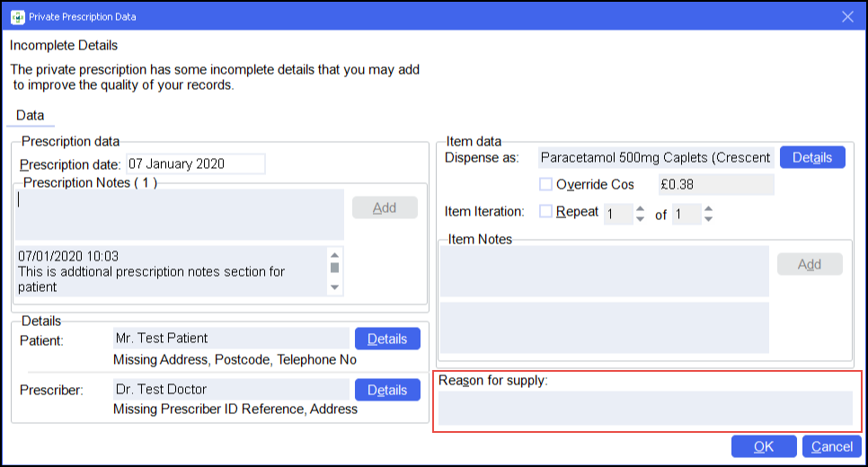
Task: Click the app icon in title bar
Action: pyautogui.click(x=17, y=16)
